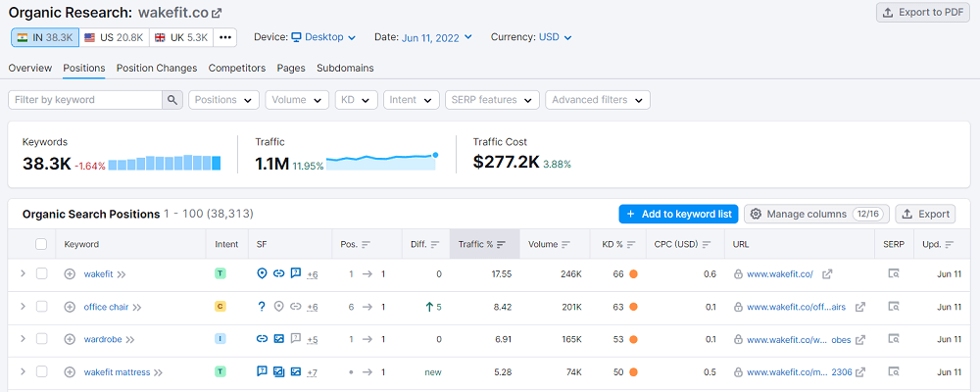The width and height of the screenshot is (980, 392).
Task: Open the Volume filter dropdown
Action: 297,100
